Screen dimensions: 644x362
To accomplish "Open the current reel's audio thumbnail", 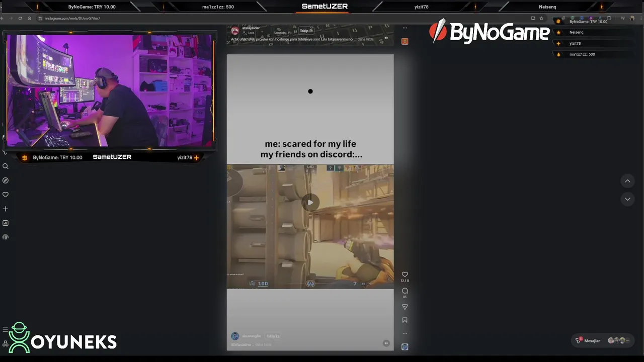I will [405, 347].
